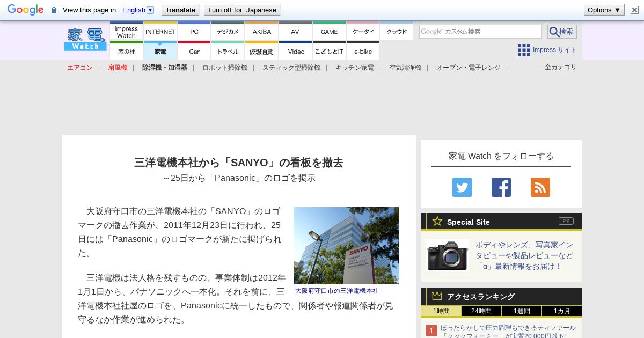Open the 窓の杜 tab

tap(126, 51)
